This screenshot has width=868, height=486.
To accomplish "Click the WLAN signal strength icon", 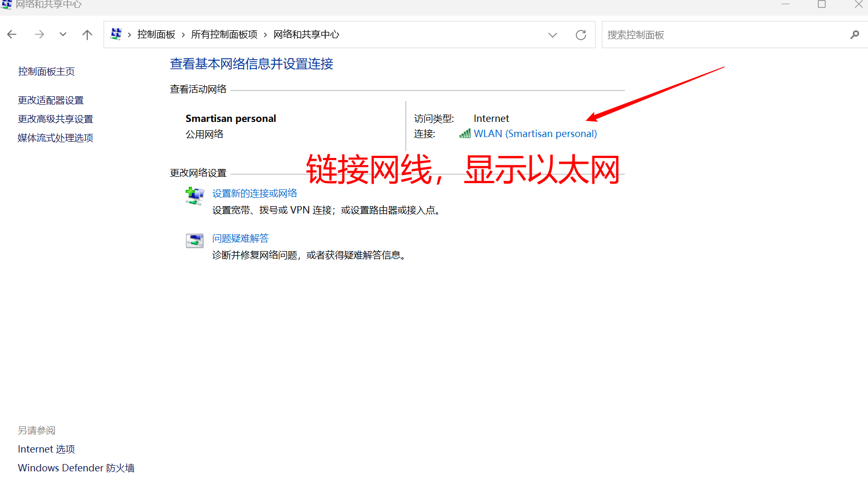I will coord(464,133).
